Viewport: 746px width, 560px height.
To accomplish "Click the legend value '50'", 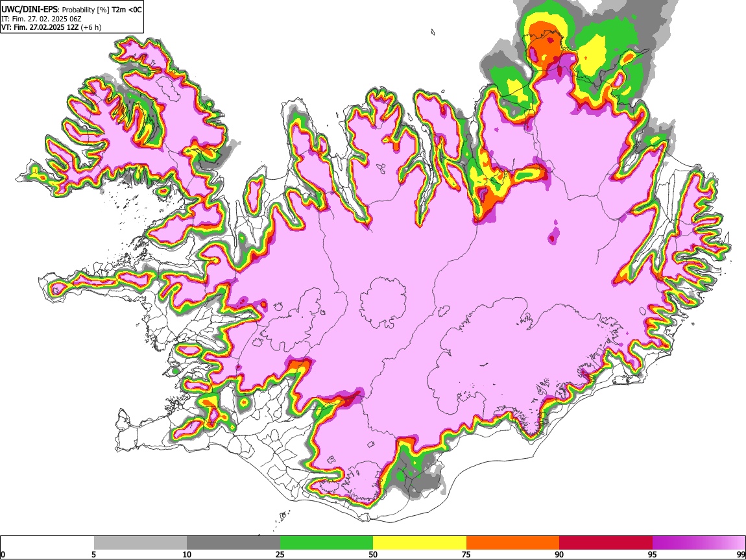I will [x=373, y=554].
